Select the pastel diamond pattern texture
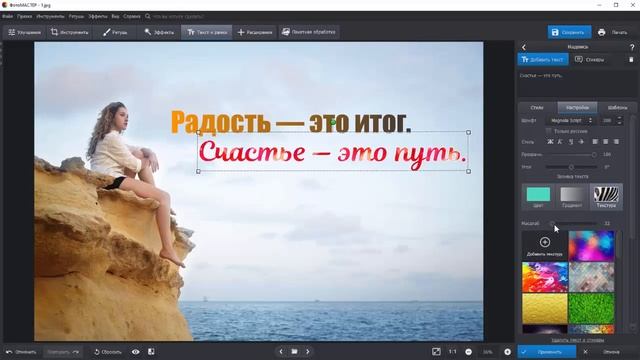Screen dimensions: 640x360 click(591, 277)
